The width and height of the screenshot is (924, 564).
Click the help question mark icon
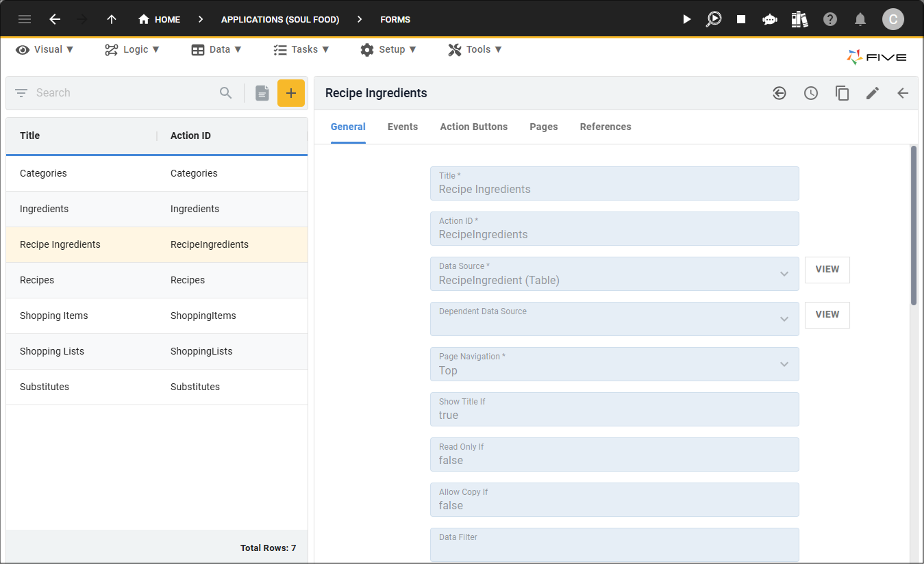coord(830,19)
